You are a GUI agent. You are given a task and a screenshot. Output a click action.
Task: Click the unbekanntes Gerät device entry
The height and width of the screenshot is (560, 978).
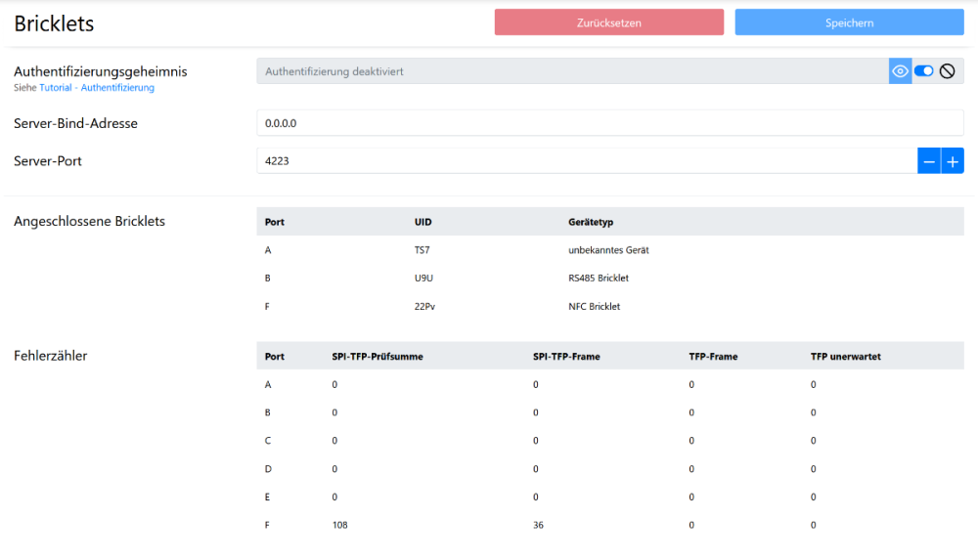[x=608, y=250]
